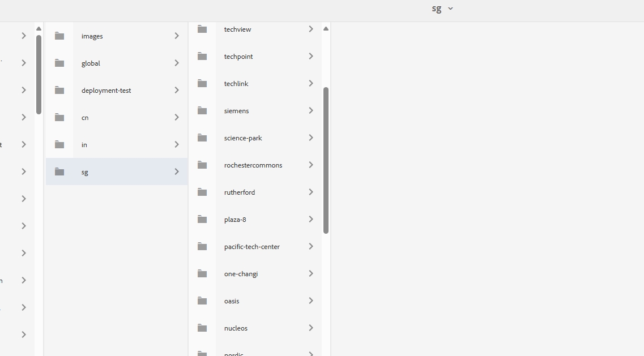The image size is (644, 356).
Task: Click the third column scrollbar thumb
Action: click(x=326, y=160)
